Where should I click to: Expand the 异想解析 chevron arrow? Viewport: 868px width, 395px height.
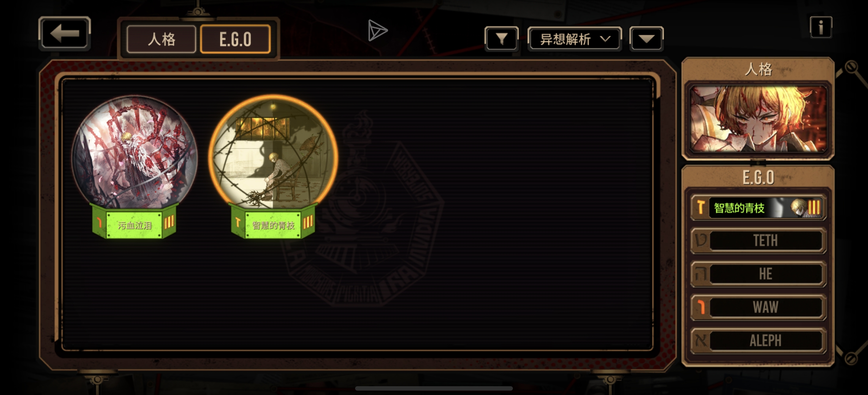coord(605,38)
